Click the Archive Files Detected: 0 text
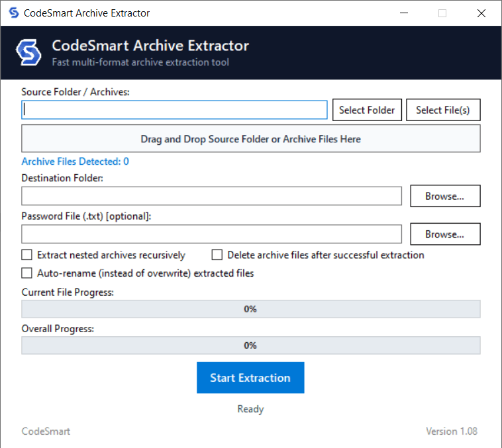502x448 pixels. [x=75, y=161]
